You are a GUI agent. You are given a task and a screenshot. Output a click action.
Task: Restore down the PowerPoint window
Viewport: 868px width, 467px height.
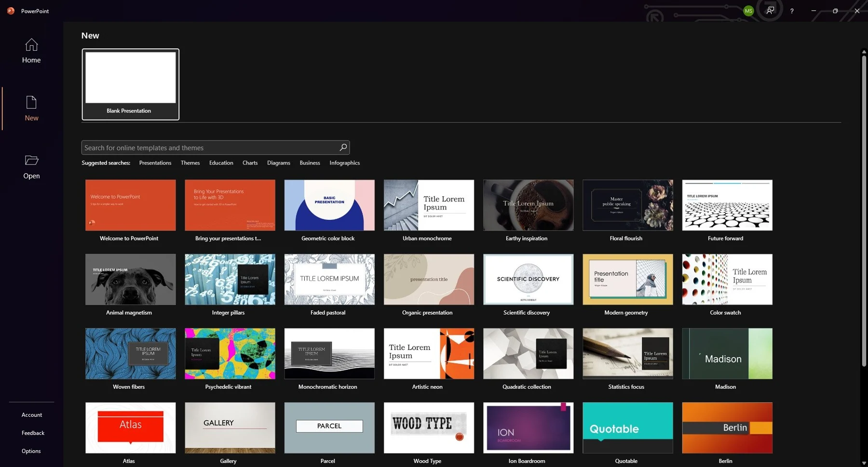[835, 11]
